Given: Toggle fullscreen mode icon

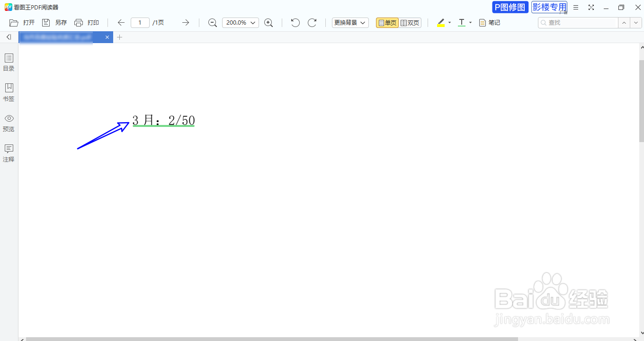Looking at the screenshot, I should click(591, 7).
